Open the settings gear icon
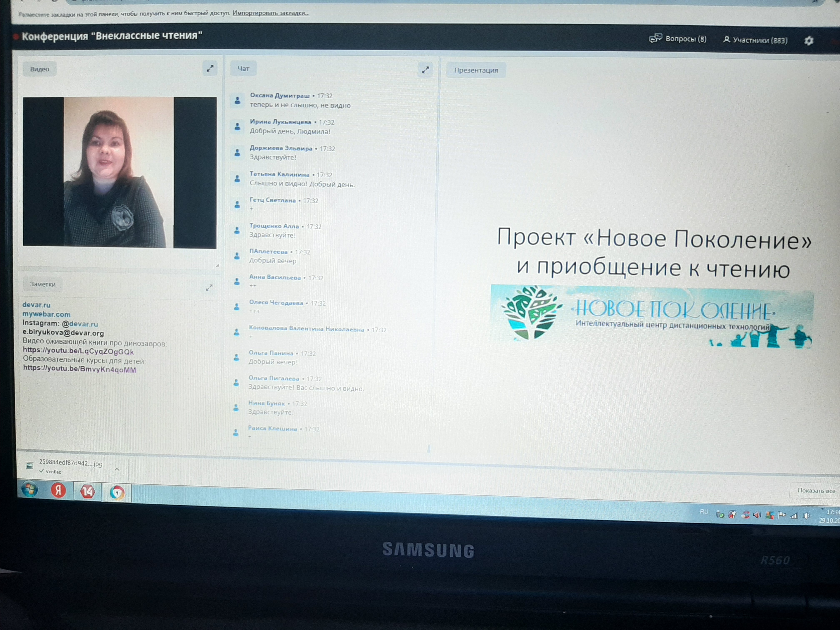This screenshot has width=840, height=630. point(809,41)
